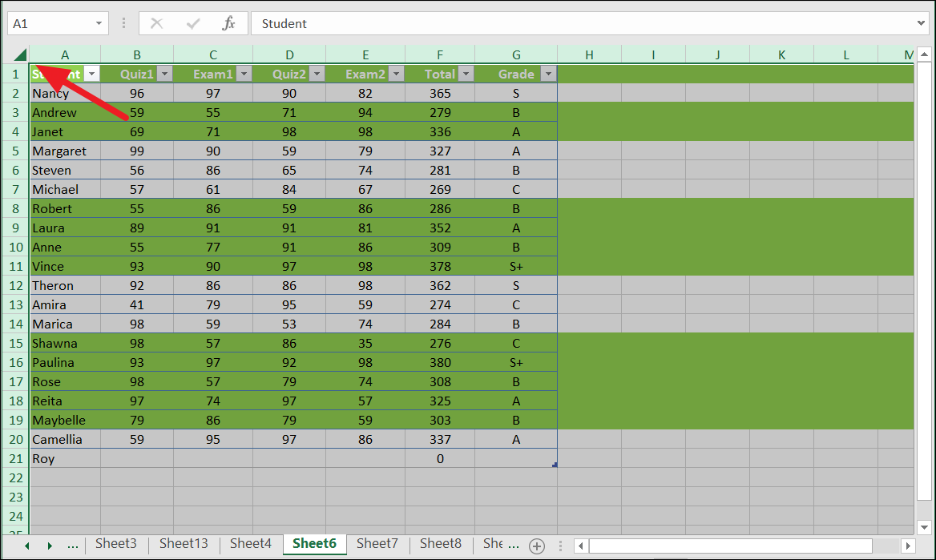Click the previous-sheet navigation arrow
The width and height of the screenshot is (936, 560).
[26, 545]
